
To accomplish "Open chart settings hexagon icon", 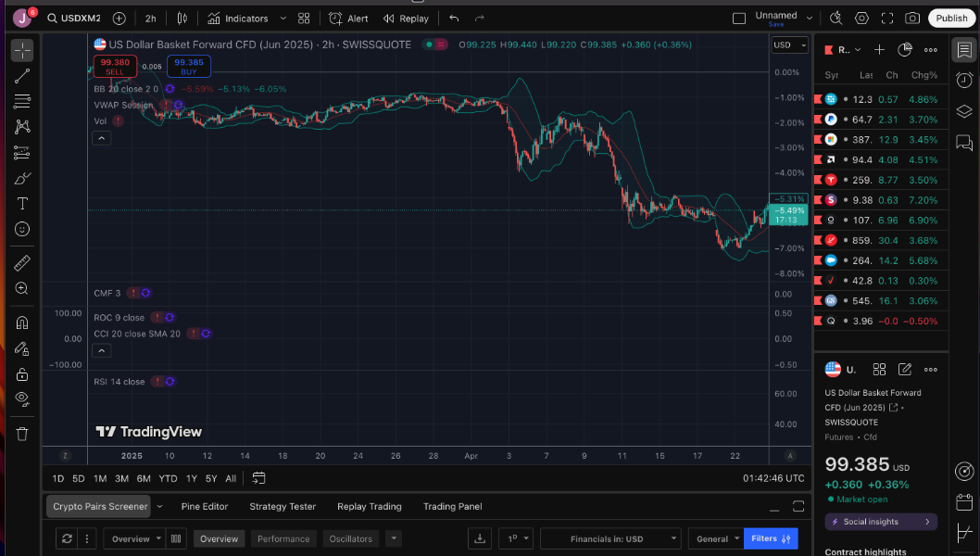I will [x=861, y=19].
